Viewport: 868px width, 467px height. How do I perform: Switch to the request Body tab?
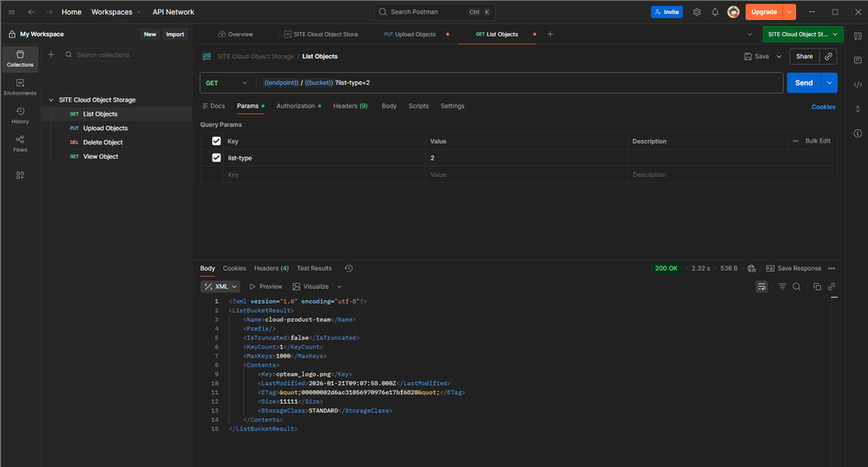tap(389, 106)
